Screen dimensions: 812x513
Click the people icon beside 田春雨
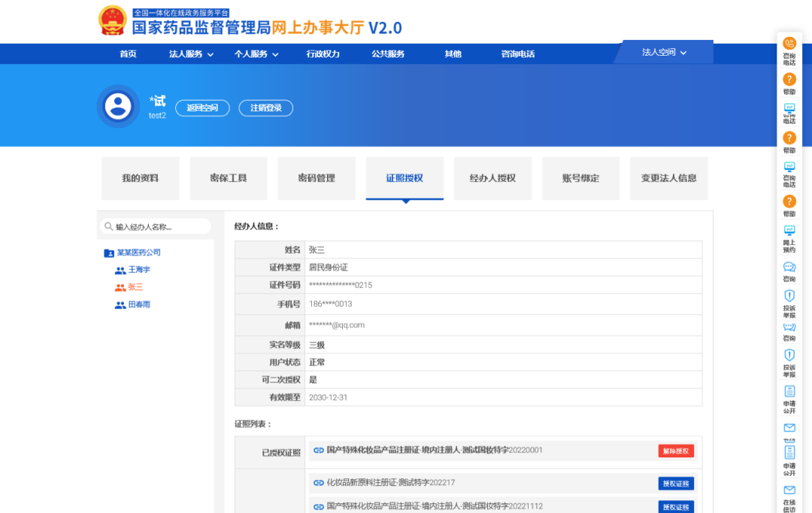coord(120,305)
